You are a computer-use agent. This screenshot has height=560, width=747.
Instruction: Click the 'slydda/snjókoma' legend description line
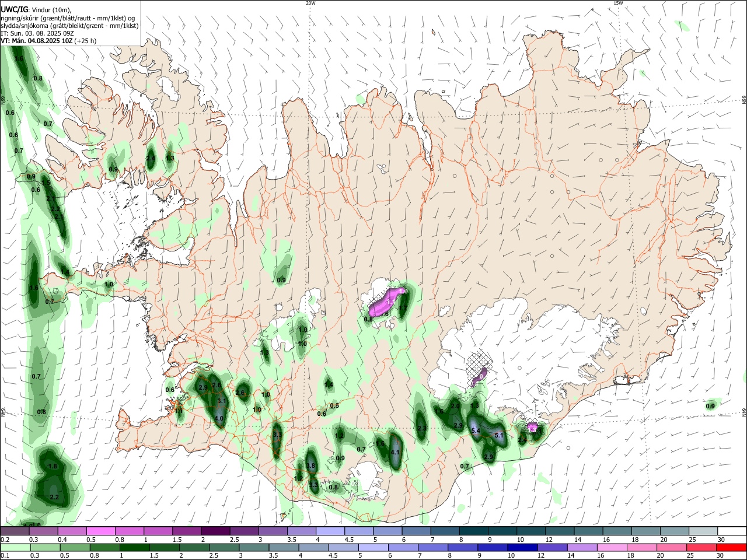point(69,26)
